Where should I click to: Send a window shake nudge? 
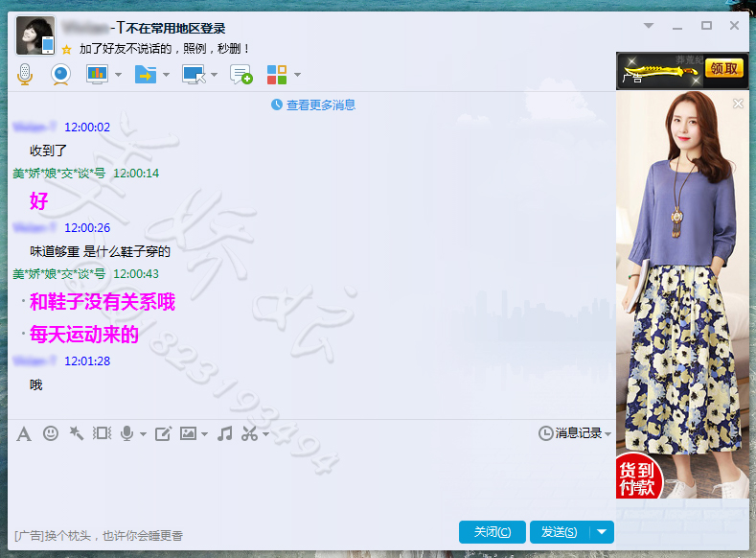(102, 433)
